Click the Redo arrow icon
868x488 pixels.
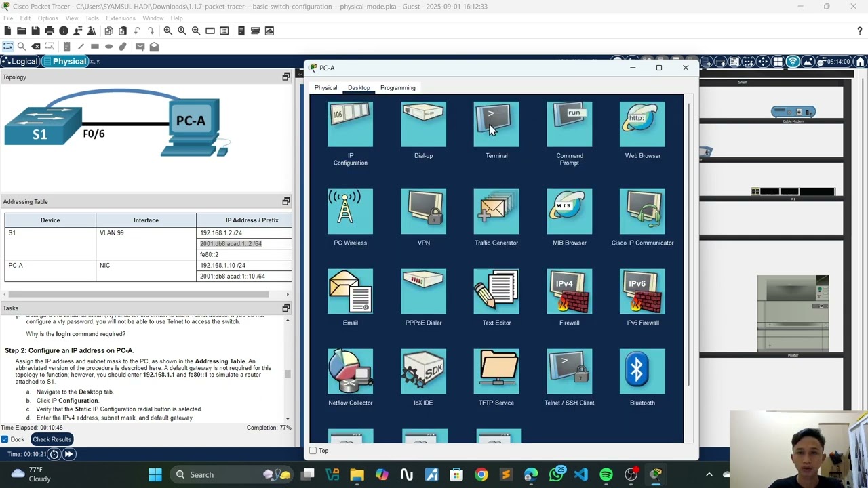(151, 30)
